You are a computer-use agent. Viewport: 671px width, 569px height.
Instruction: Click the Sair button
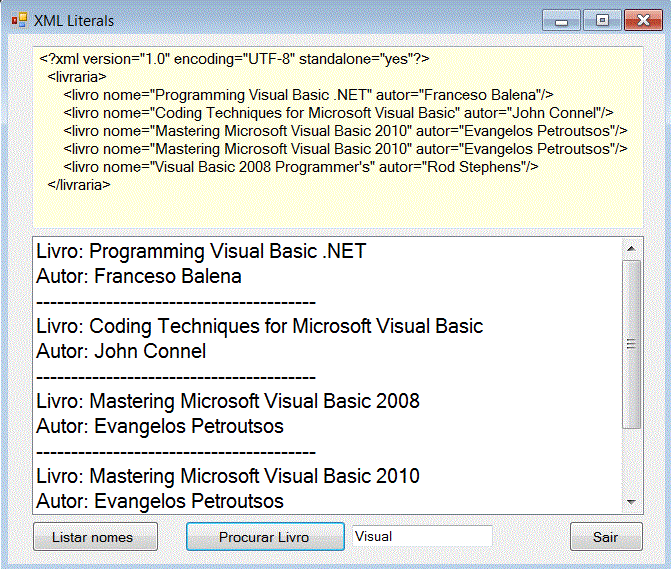click(x=606, y=536)
